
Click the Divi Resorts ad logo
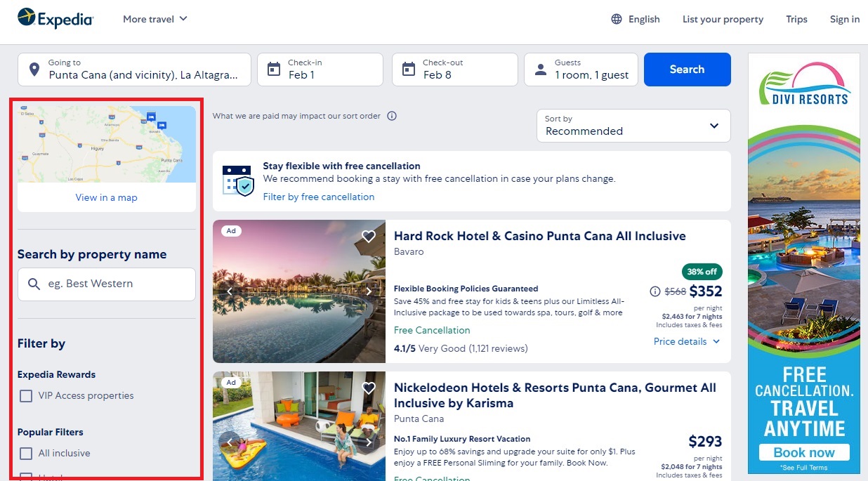(804, 84)
